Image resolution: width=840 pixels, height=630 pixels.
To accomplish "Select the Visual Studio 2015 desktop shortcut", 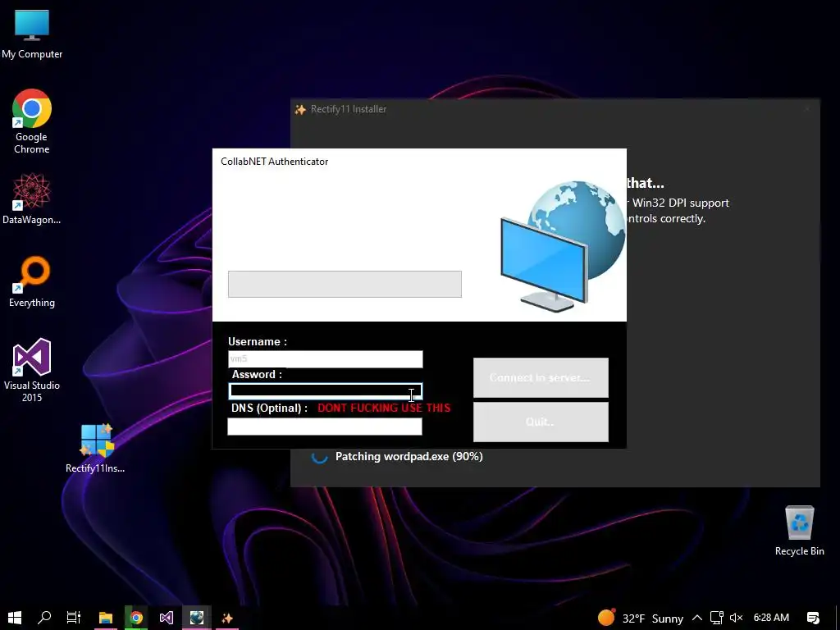I will [x=32, y=370].
